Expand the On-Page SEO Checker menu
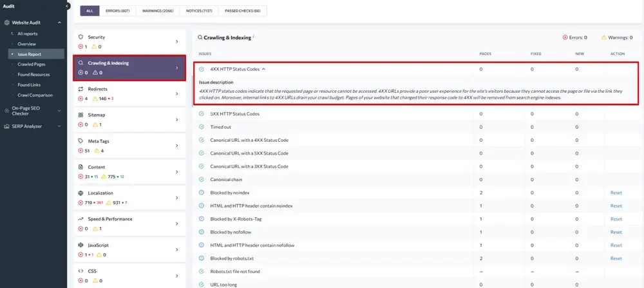The image size is (644, 288). (59, 111)
